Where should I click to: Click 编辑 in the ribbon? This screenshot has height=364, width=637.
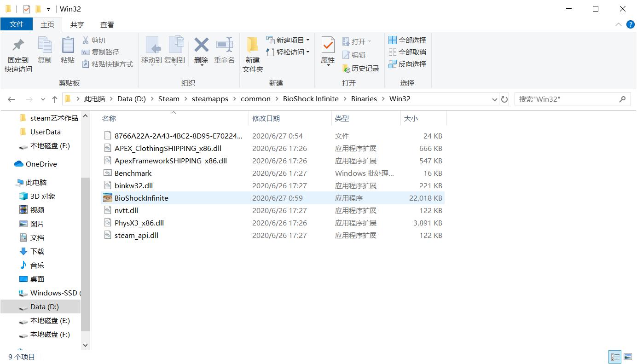point(354,55)
